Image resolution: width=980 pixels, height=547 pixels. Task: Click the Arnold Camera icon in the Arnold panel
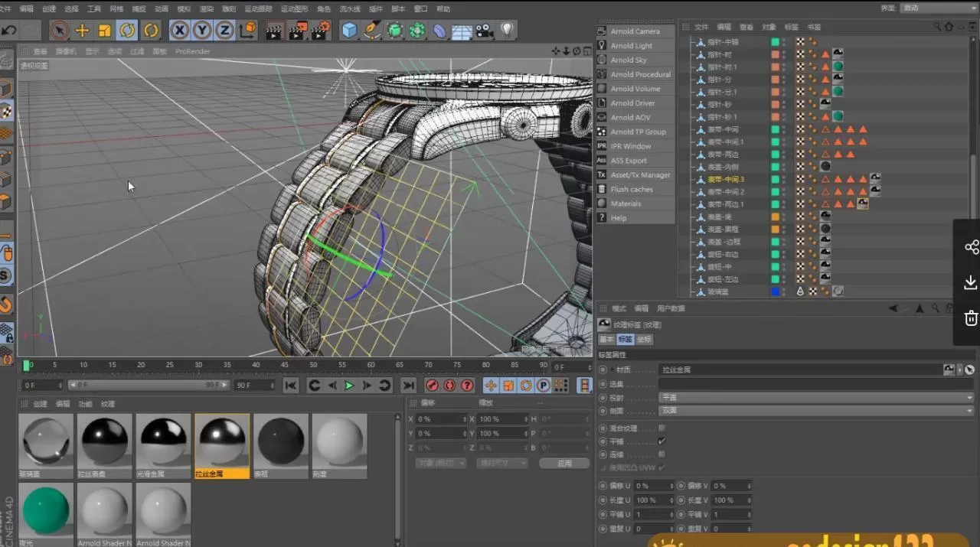coord(602,31)
